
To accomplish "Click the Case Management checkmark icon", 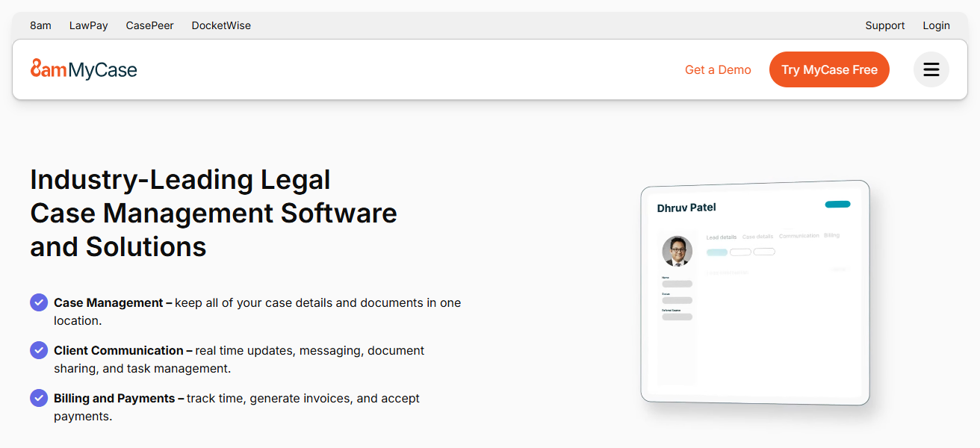I will 39,302.
